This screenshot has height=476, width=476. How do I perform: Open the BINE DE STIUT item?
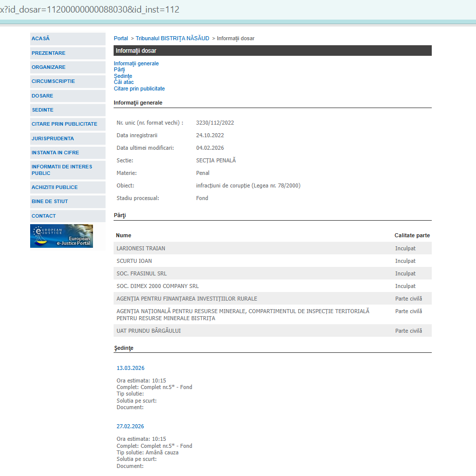50,202
